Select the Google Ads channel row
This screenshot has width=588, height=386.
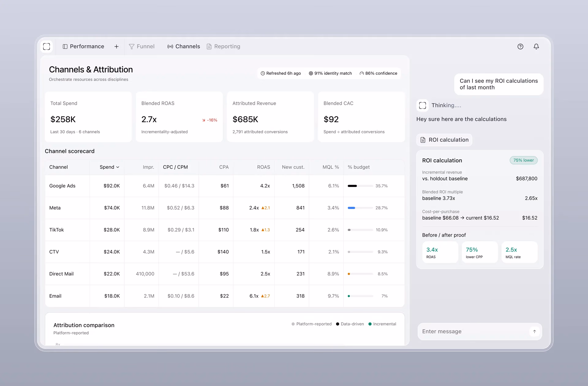(x=225, y=186)
